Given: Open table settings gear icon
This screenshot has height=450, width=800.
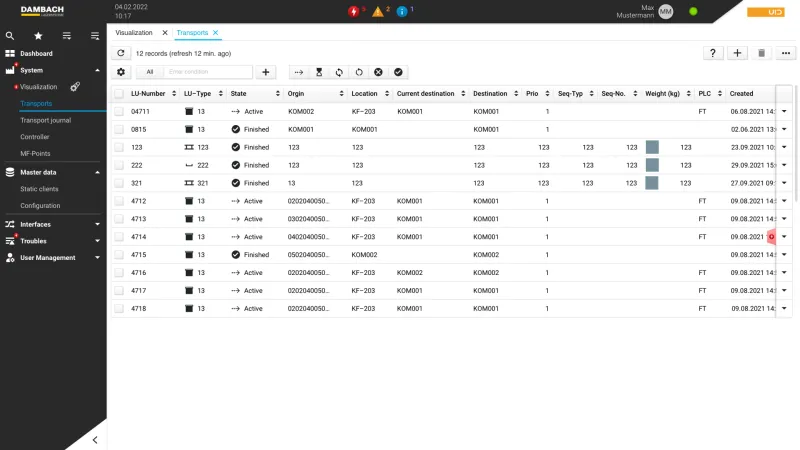Looking at the screenshot, I should click(x=121, y=72).
